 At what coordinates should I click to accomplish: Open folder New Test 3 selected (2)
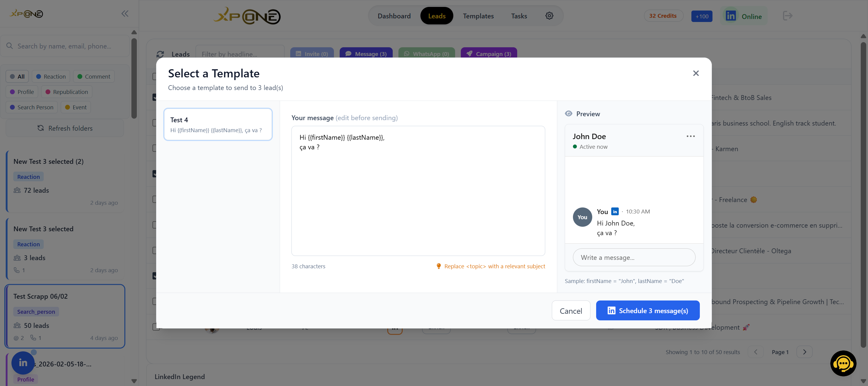[65, 182]
